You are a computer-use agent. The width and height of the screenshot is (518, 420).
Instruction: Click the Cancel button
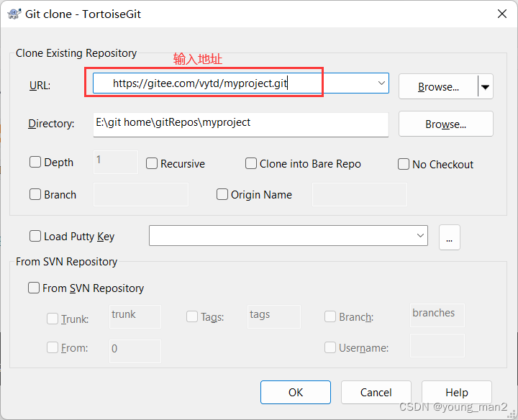tap(376, 392)
